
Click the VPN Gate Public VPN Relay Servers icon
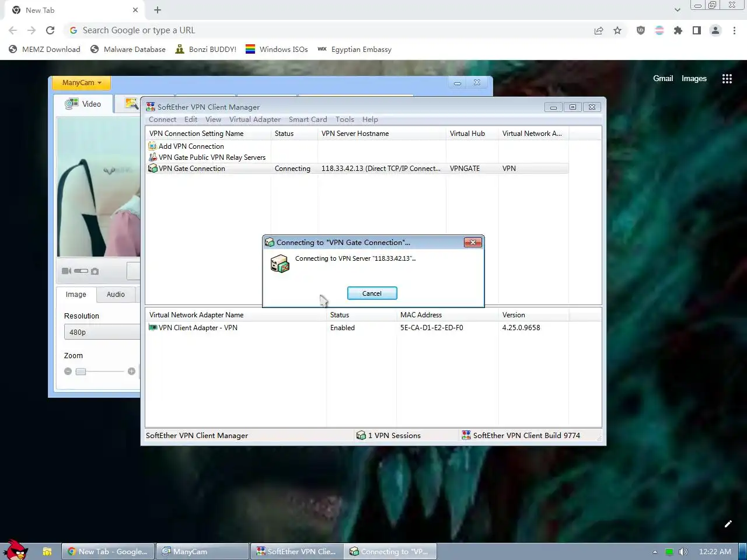[x=153, y=157]
